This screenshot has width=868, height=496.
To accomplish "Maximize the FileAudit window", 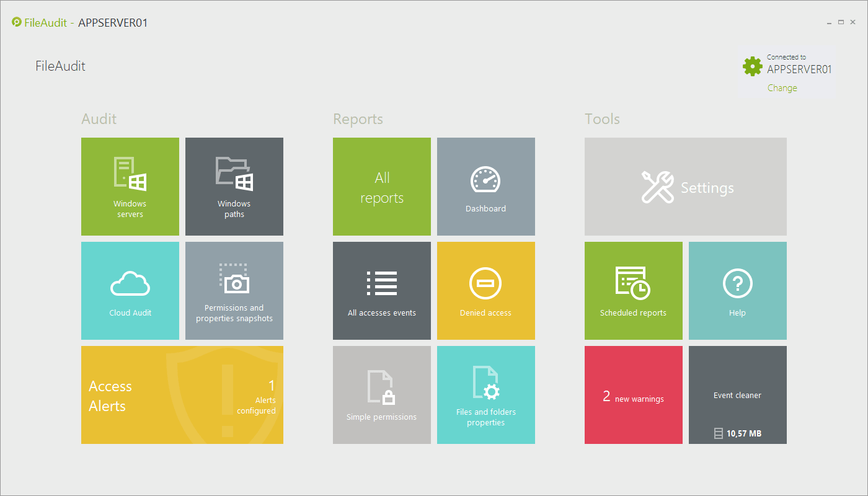I will click(841, 22).
